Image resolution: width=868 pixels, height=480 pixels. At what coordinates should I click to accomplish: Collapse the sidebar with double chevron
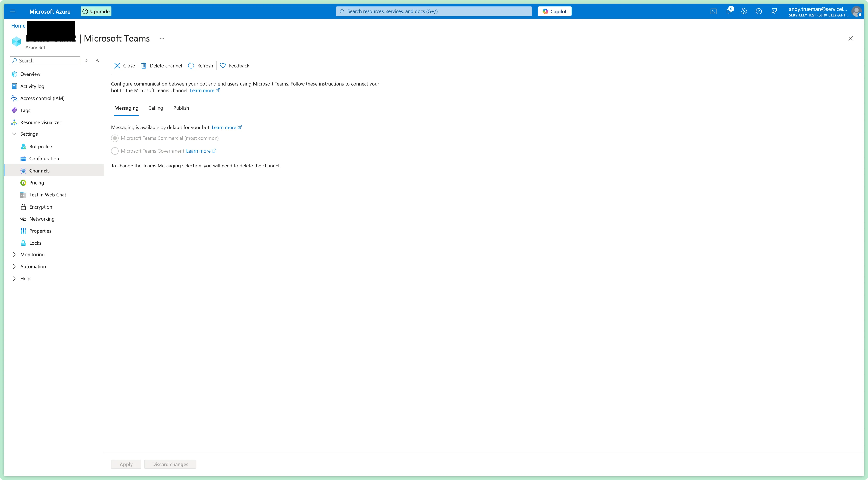click(x=98, y=61)
